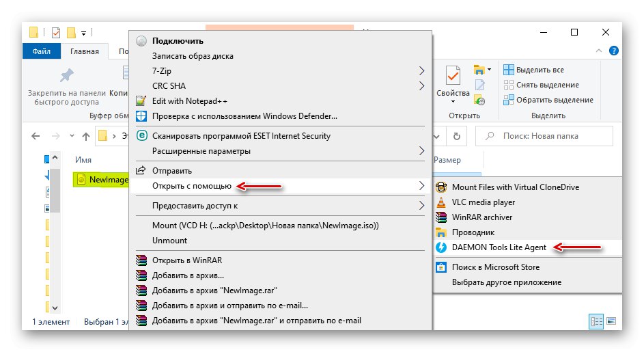Click WinRAR icon beside Открыть в WinRAR
The height and width of the screenshot is (352, 644).
click(141, 260)
